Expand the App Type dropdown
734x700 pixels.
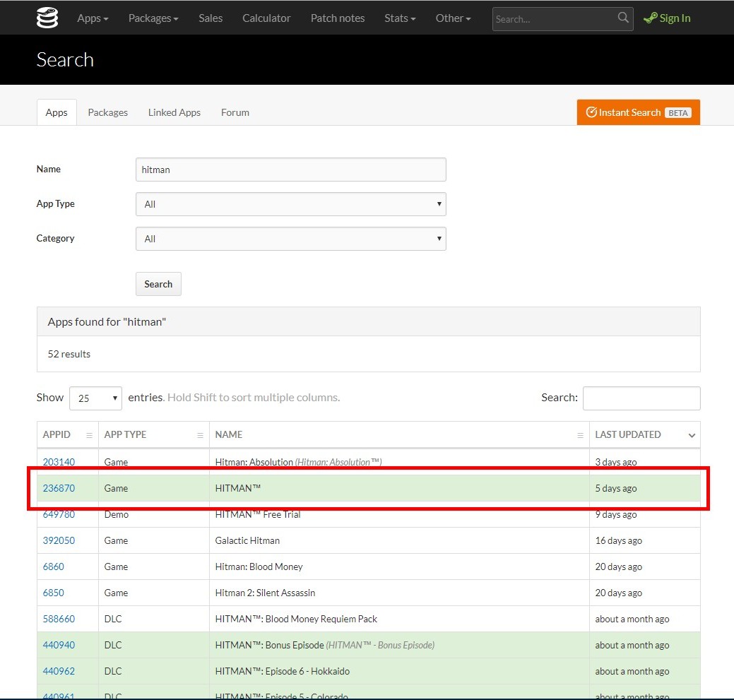coord(290,204)
